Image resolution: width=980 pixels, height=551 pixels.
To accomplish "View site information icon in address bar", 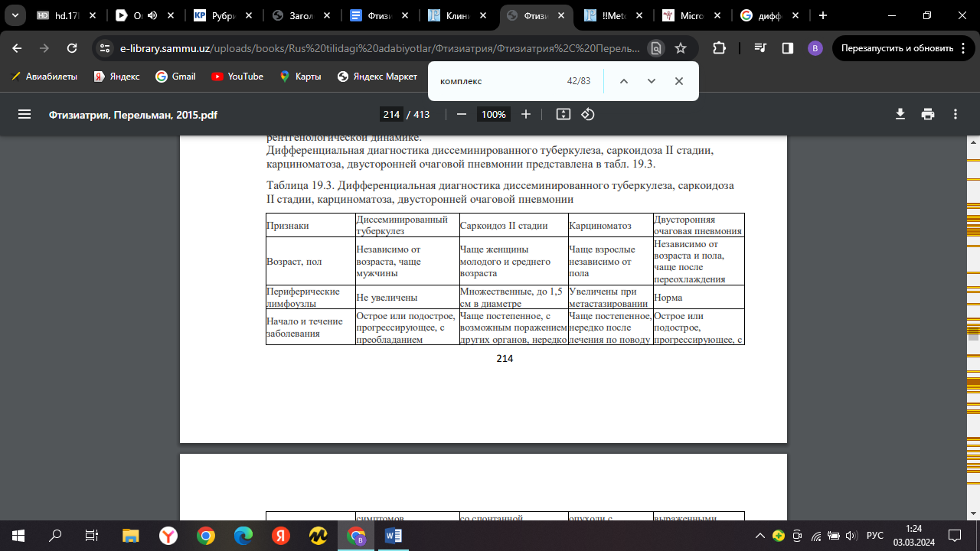I will tap(106, 48).
